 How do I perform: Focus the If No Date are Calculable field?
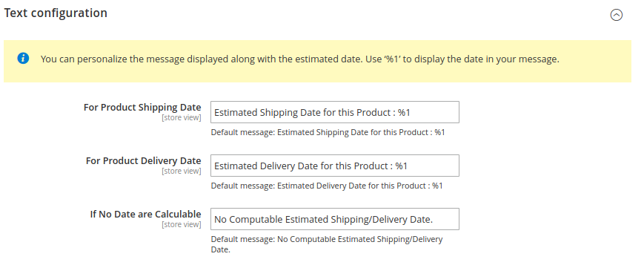[335, 219]
